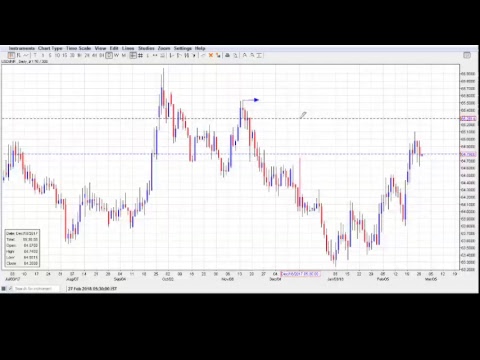Click the black square status bar icon
480x360 pixels.
3,288
